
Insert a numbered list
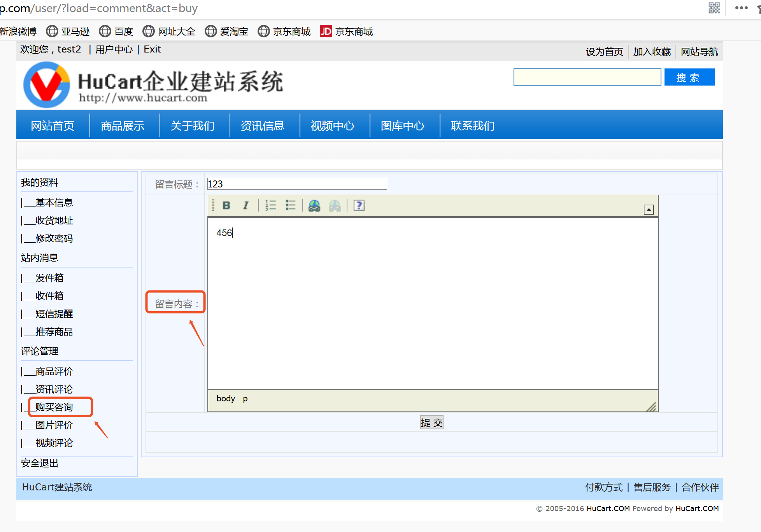point(270,205)
